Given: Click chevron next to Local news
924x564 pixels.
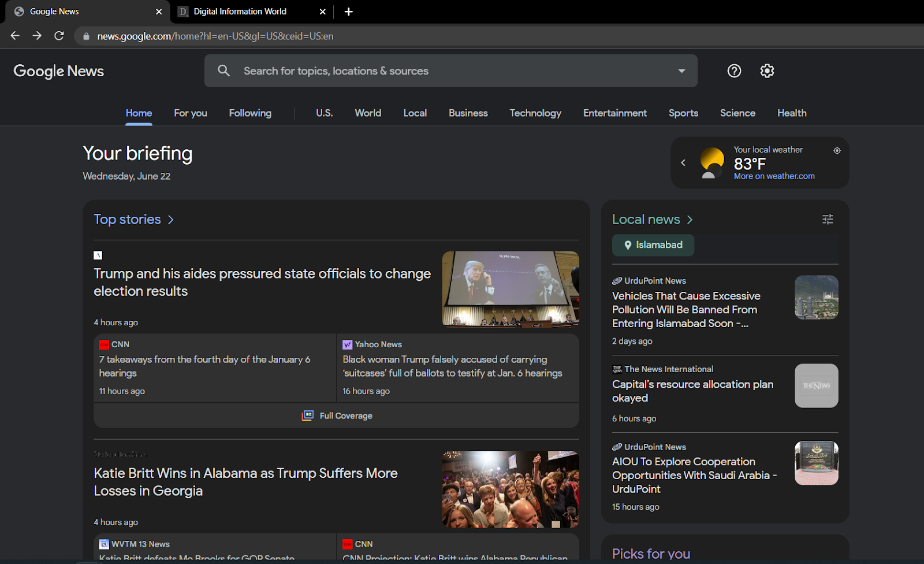Looking at the screenshot, I should tap(690, 220).
